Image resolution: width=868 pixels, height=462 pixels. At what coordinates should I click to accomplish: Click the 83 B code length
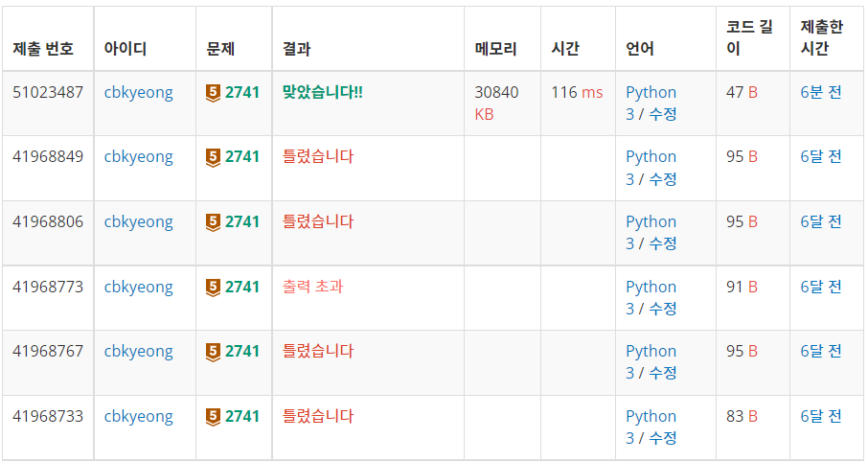pos(742,417)
